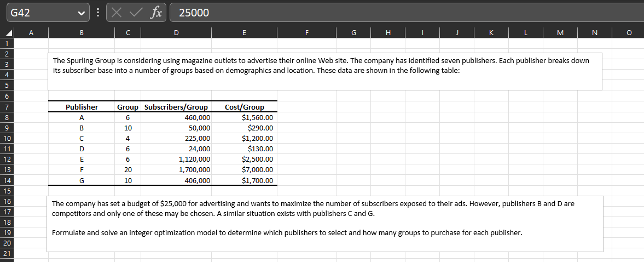Select the cell with $2,500.00 cost

pyautogui.click(x=245, y=159)
